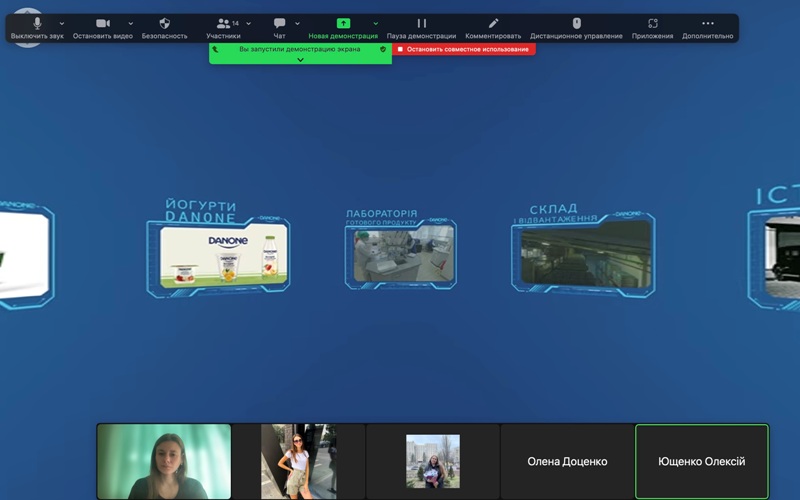Click red stop square icon in sharing bar

click(x=400, y=49)
